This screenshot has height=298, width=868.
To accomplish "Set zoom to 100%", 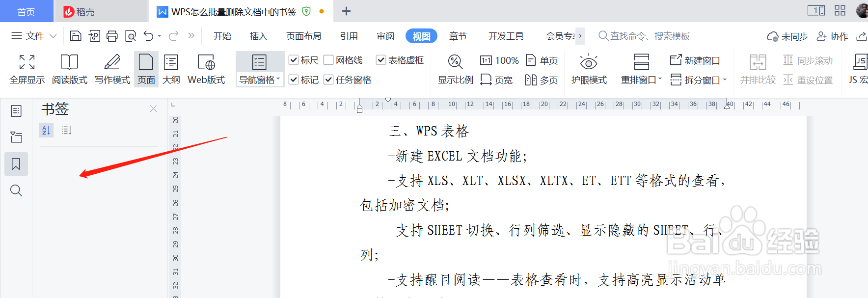I will pos(499,60).
